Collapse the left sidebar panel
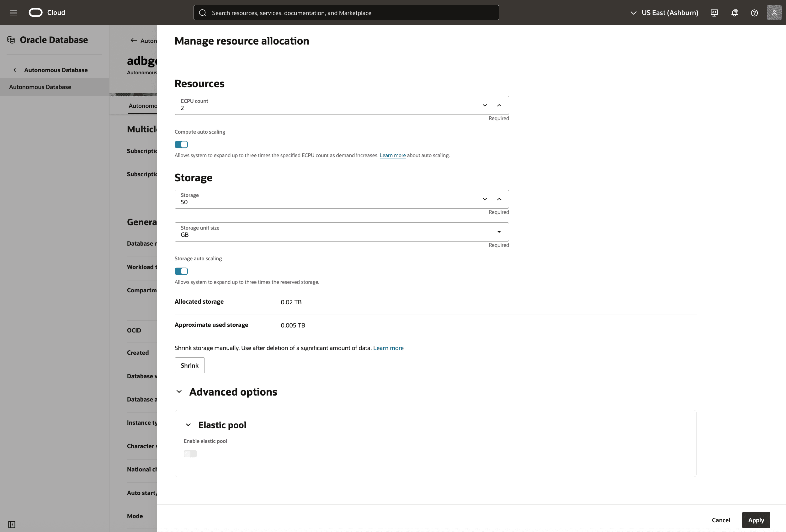786x532 pixels. 12,524
